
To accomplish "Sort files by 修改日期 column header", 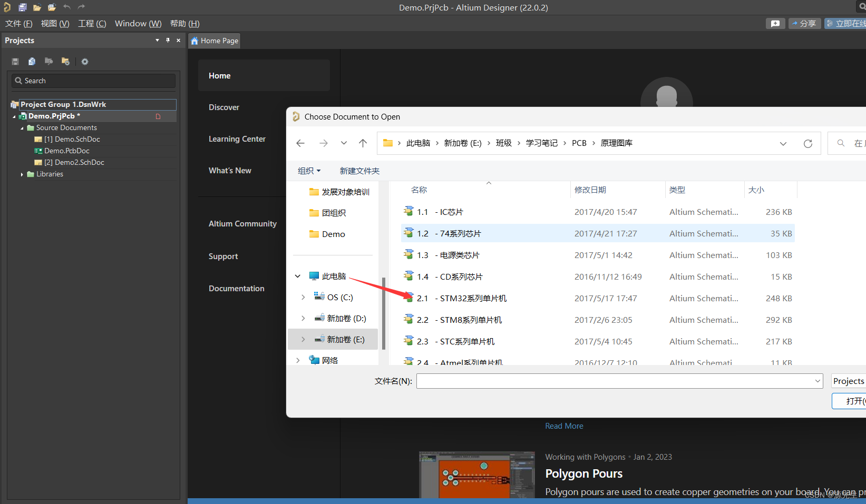I will (x=590, y=190).
